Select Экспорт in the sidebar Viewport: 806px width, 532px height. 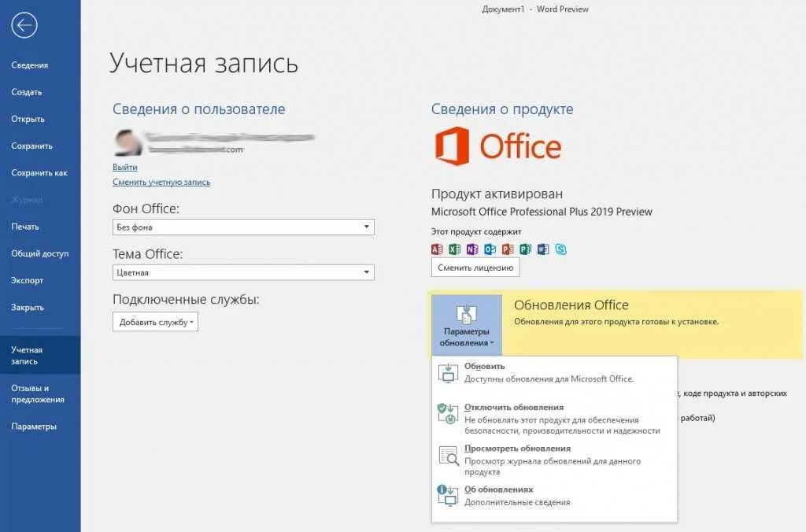point(28,280)
